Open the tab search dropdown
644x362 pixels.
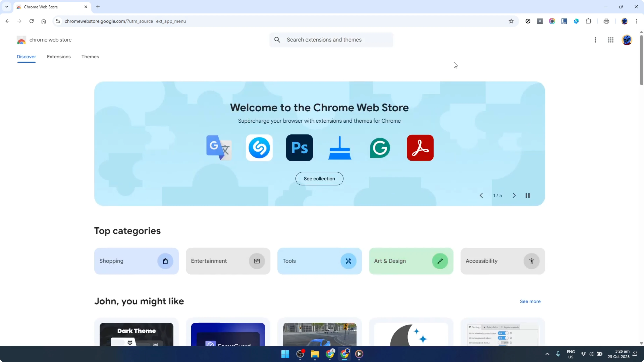(6, 7)
